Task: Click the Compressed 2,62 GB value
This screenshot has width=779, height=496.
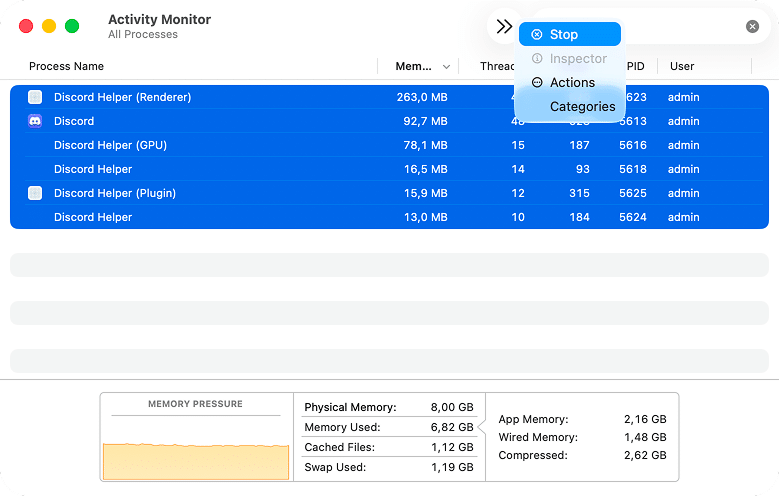Action: pyautogui.click(x=645, y=455)
